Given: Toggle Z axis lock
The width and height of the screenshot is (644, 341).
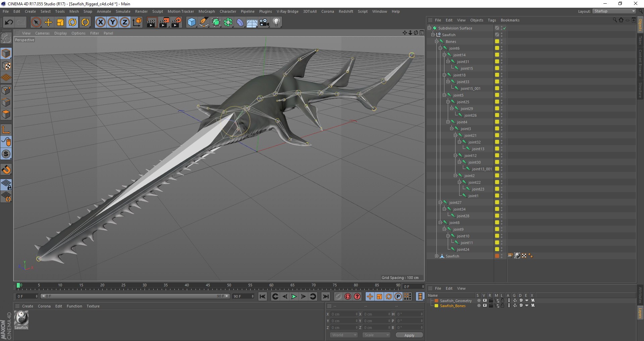Looking at the screenshot, I should point(125,22).
